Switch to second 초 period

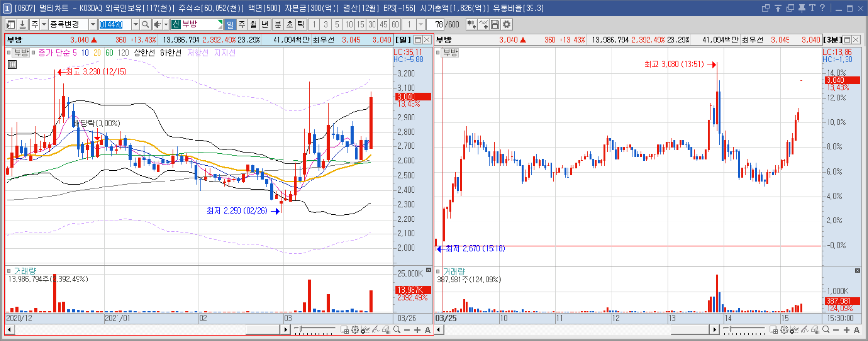pos(289,24)
